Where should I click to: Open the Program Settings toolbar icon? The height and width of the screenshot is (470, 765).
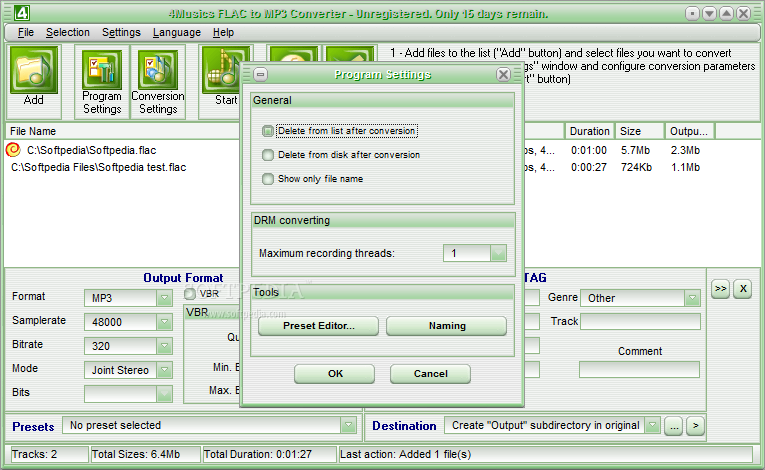[x=101, y=71]
